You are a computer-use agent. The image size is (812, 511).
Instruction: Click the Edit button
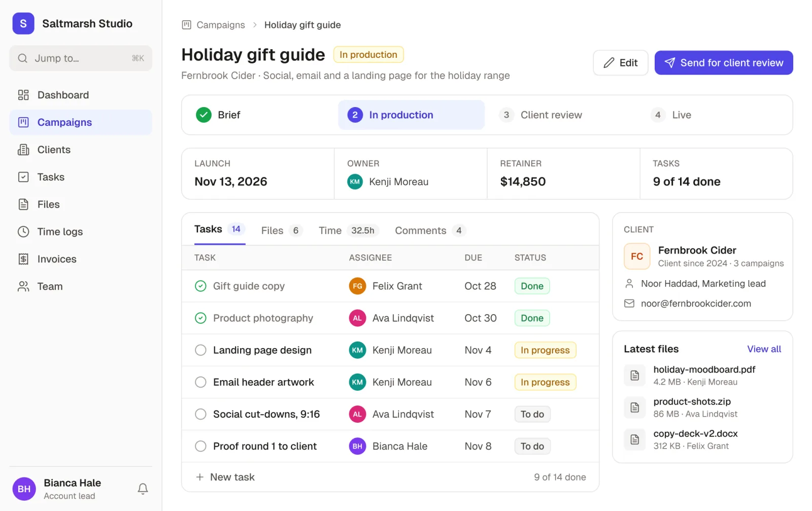620,63
